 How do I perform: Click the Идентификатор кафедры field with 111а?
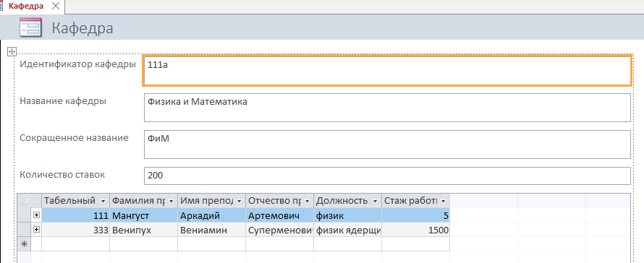tap(387, 71)
